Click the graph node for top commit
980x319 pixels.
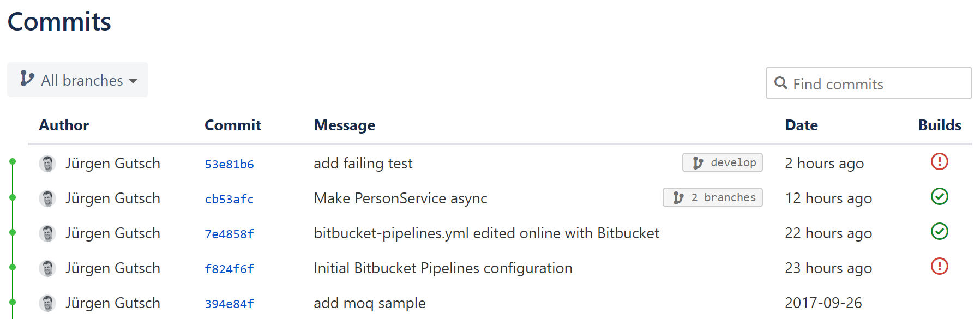13,161
